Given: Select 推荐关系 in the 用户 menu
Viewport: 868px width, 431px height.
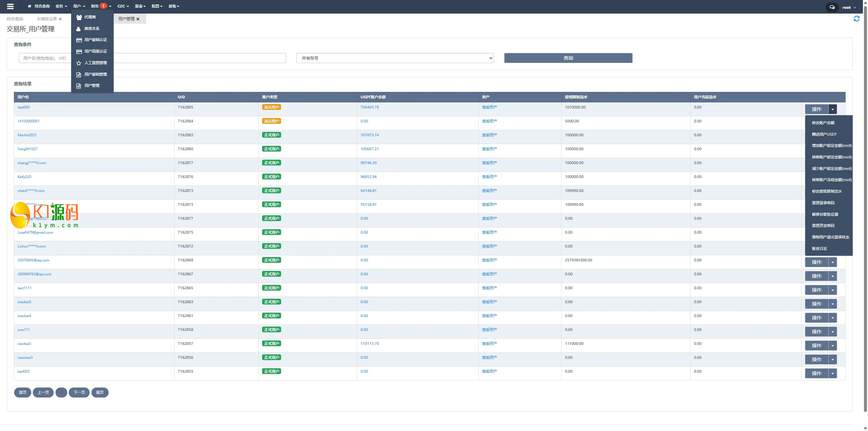Looking at the screenshot, I should point(92,28).
